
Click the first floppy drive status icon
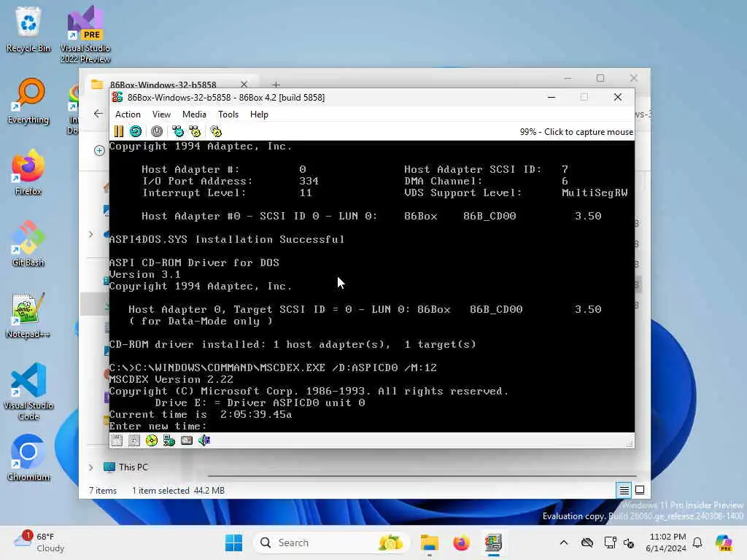tap(117, 440)
